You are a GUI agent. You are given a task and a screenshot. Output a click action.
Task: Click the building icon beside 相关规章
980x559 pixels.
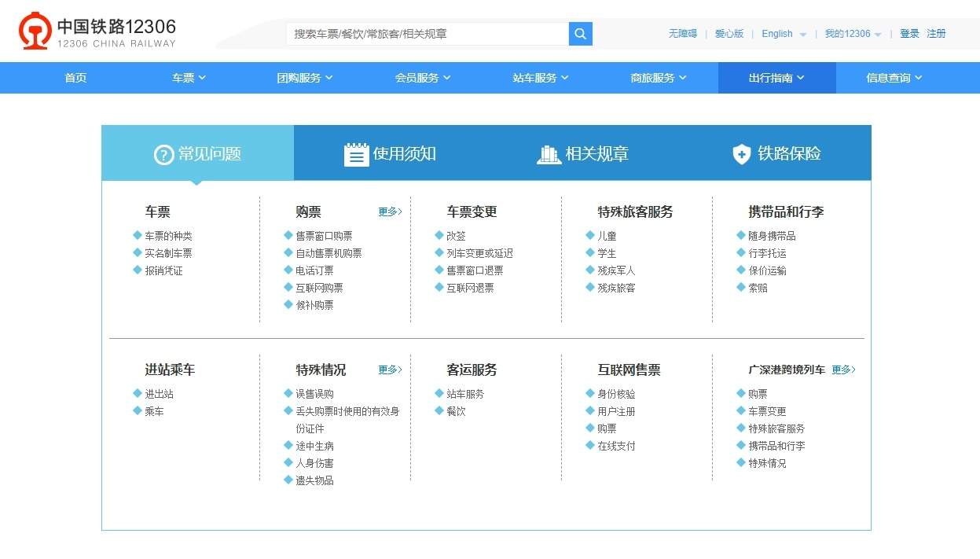coord(550,154)
